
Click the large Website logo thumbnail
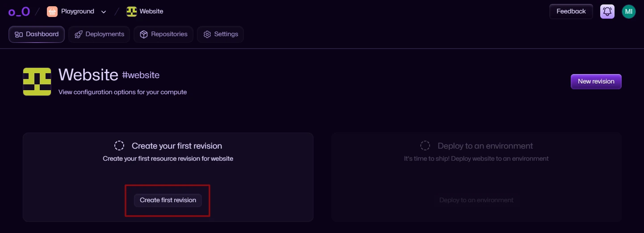pyautogui.click(x=37, y=82)
